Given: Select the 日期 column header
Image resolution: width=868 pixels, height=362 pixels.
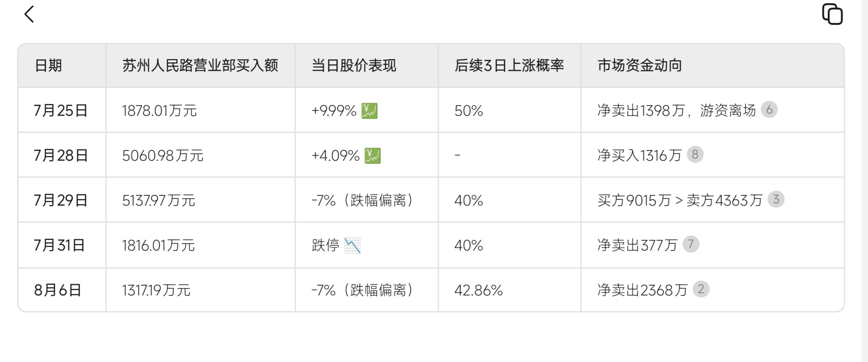Looking at the screenshot, I should tap(62, 65).
